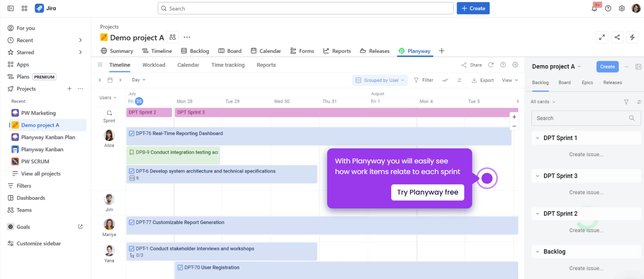Click Create button in Planyway right panel
This screenshot has height=279, width=644.
(607, 67)
